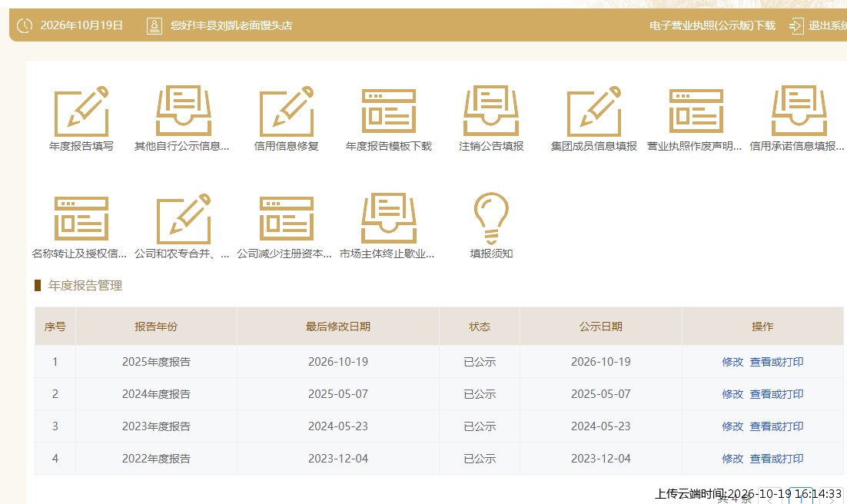Viewport: 847px width, 504px height.
Task: Click the 信用信息修复 icon
Action: pos(287,111)
